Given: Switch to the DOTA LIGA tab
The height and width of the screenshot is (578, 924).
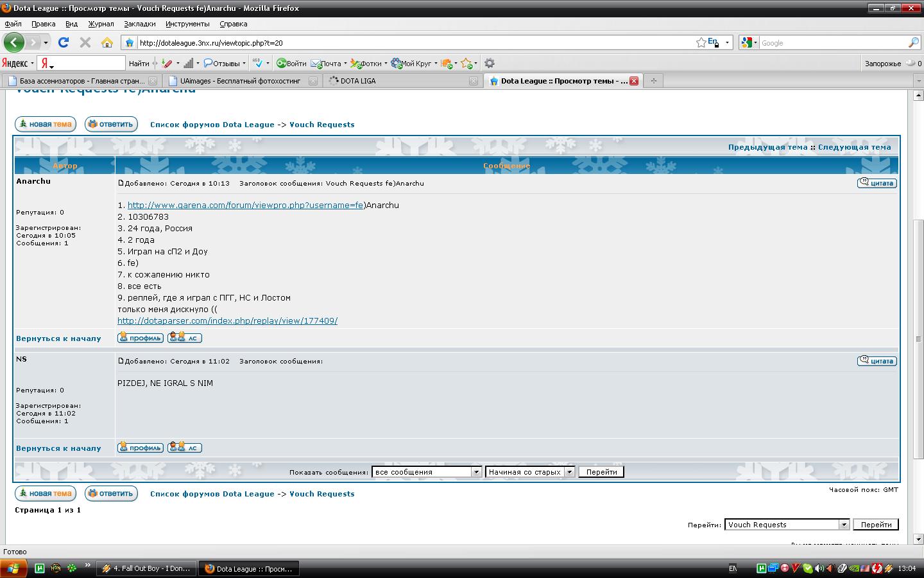Looking at the screenshot, I should pyautogui.click(x=358, y=81).
